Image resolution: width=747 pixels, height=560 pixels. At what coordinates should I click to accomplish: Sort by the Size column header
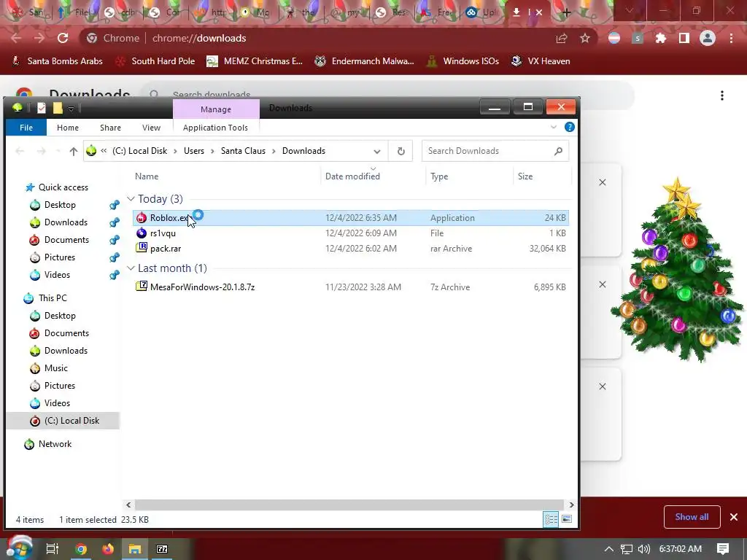click(542, 176)
